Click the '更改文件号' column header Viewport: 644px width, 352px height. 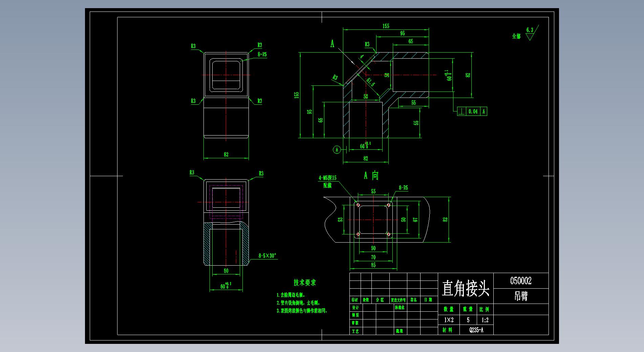[x=398, y=300]
